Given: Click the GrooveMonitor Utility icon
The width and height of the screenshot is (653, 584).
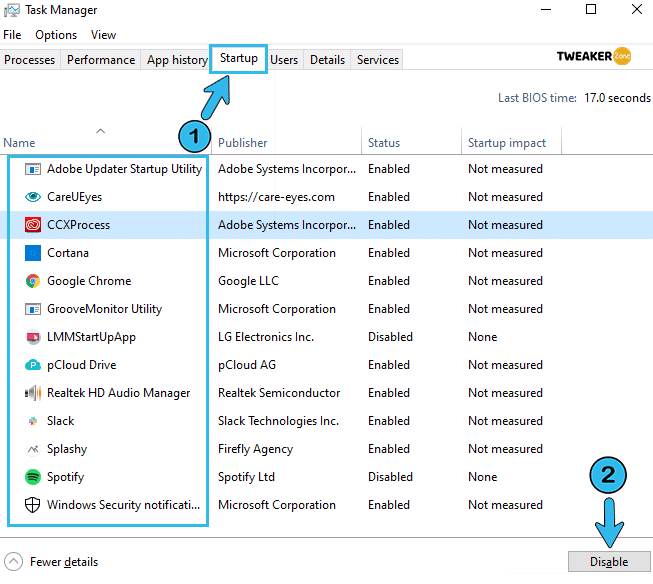Looking at the screenshot, I should 32,309.
